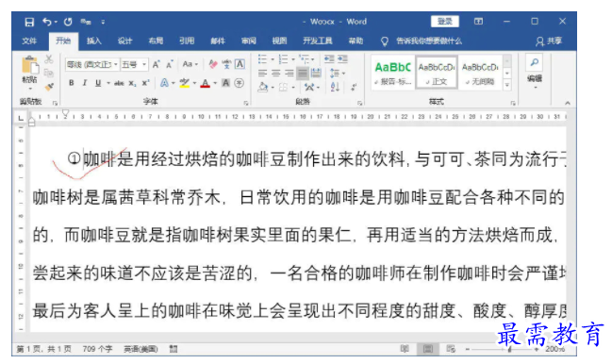Apply yellow text highlight color
Image resolution: width=612 pixels, height=364 pixels.
(x=184, y=83)
